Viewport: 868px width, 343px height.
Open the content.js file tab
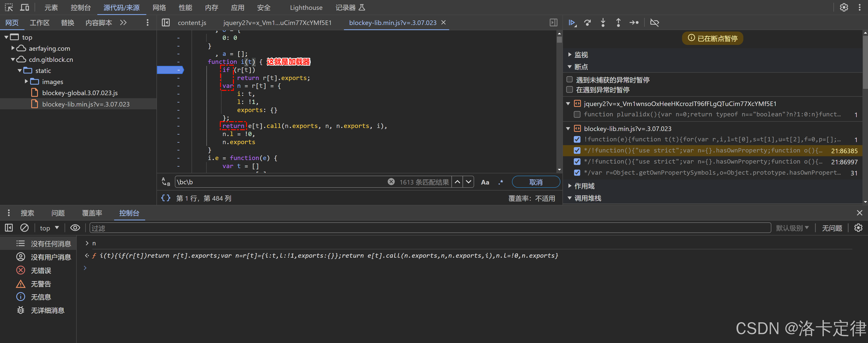click(192, 22)
